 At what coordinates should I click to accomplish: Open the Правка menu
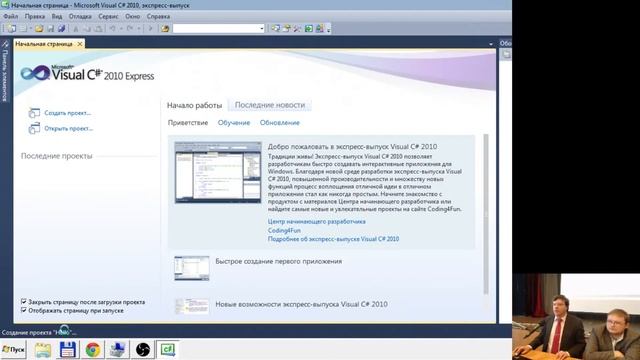pos(35,16)
